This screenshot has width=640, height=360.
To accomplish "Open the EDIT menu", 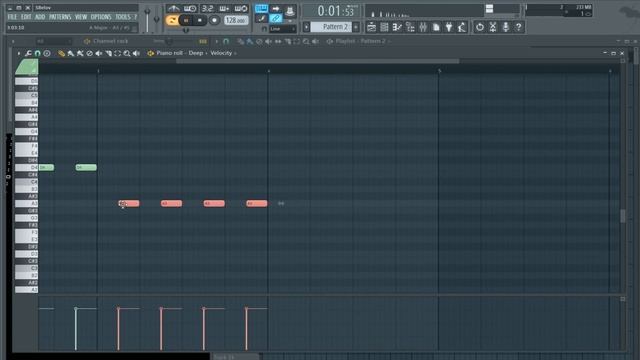I will [26, 17].
